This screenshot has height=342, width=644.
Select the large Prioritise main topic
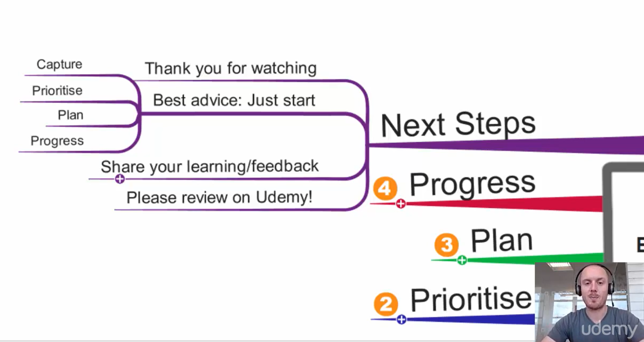pos(471,299)
